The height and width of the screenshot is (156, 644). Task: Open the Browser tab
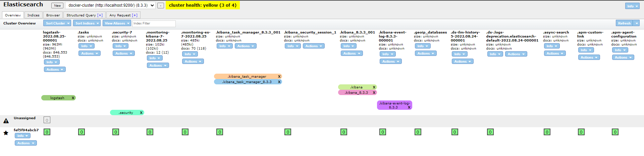click(x=53, y=15)
